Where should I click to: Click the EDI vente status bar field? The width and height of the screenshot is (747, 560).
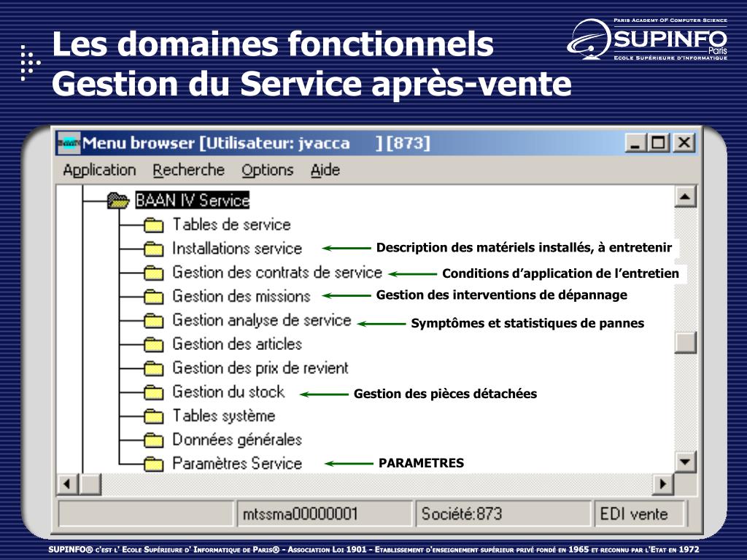tap(639, 514)
